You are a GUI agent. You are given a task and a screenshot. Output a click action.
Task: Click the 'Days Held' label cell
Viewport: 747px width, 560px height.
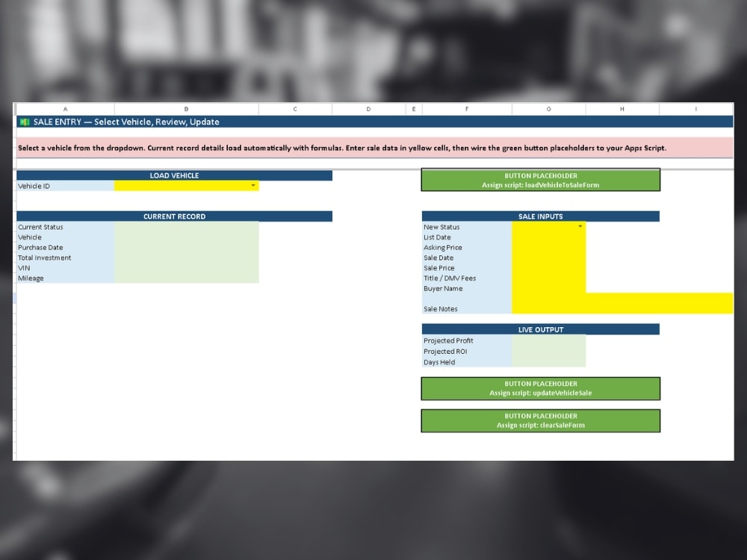pyautogui.click(x=467, y=362)
